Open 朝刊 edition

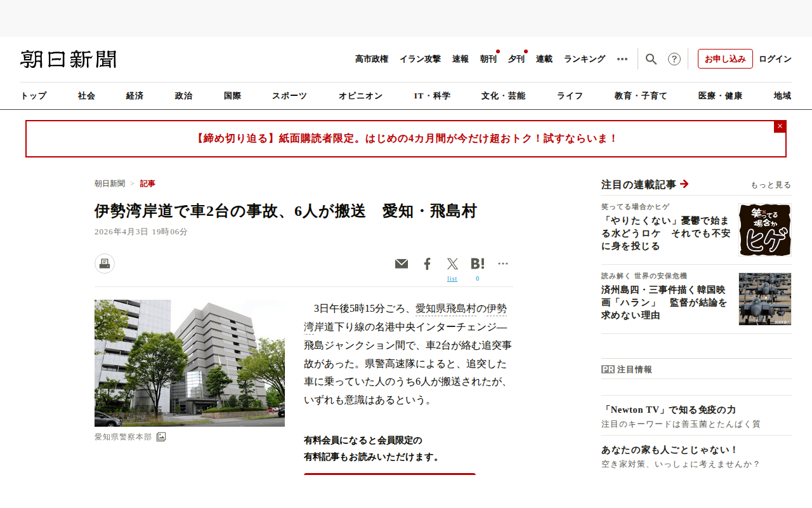click(x=488, y=59)
